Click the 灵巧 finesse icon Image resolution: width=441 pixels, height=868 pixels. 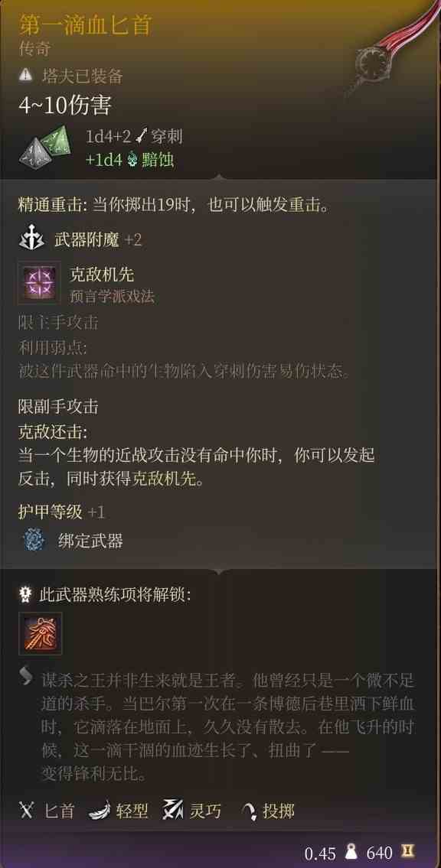[173, 811]
